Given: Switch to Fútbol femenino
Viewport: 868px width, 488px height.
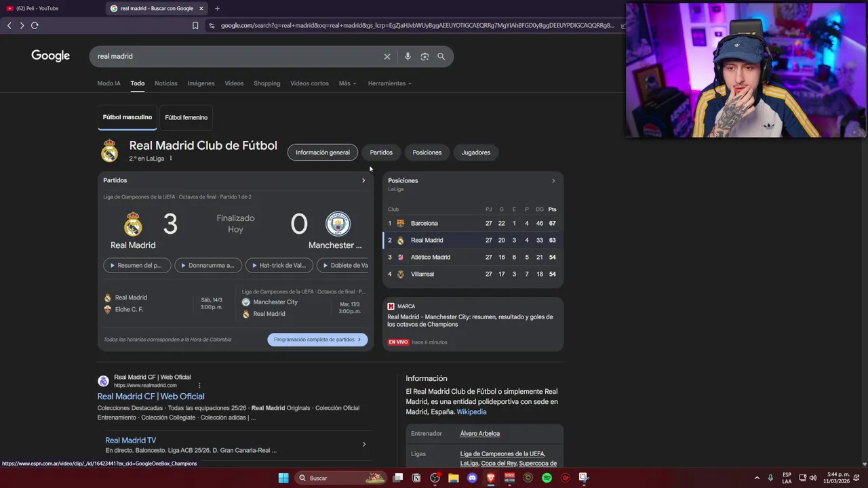Looking at the screenshot, I should point(186,117).
